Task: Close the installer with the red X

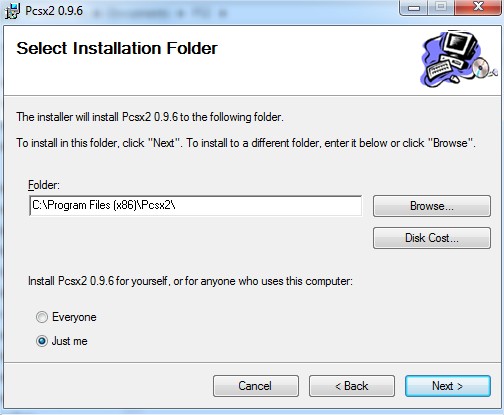Action: (478, 7)
